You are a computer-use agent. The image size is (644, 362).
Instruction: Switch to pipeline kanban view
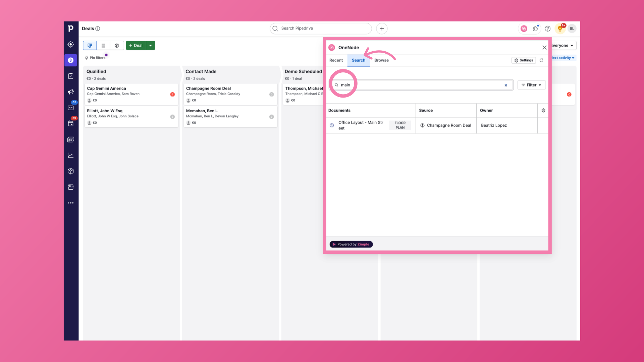(x=90, y=46)
